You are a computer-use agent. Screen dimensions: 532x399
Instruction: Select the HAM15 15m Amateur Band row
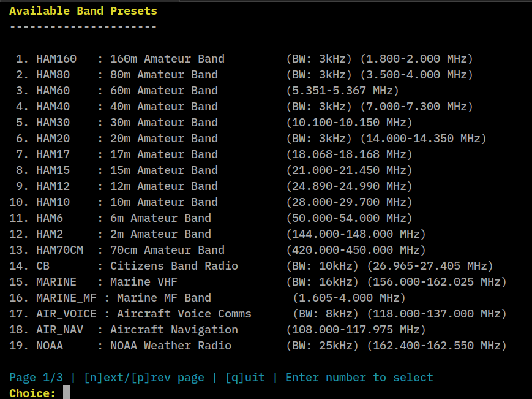tap(214, 170)
